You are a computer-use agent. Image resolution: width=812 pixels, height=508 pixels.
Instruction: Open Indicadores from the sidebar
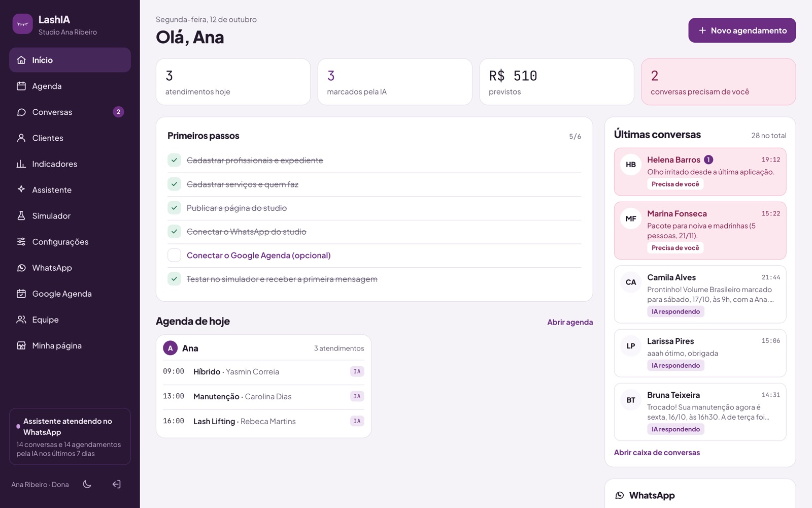coord(70,164)
